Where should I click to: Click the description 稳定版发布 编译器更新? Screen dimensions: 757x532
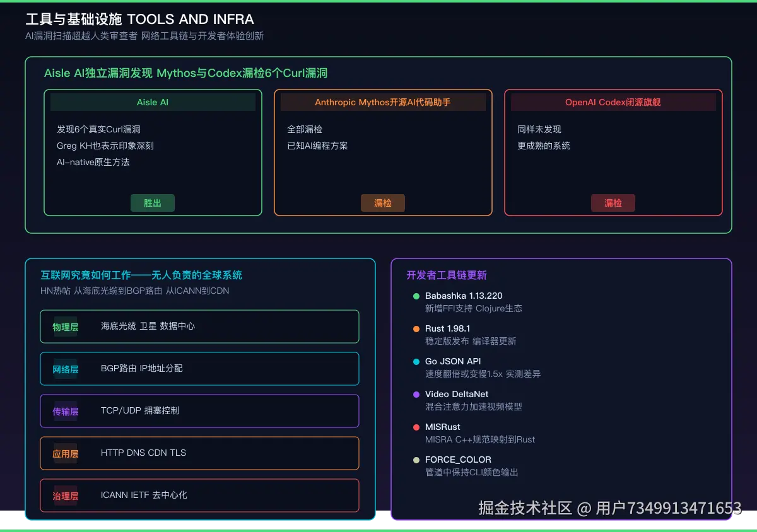pyautogui.click(x=471, y=341)
